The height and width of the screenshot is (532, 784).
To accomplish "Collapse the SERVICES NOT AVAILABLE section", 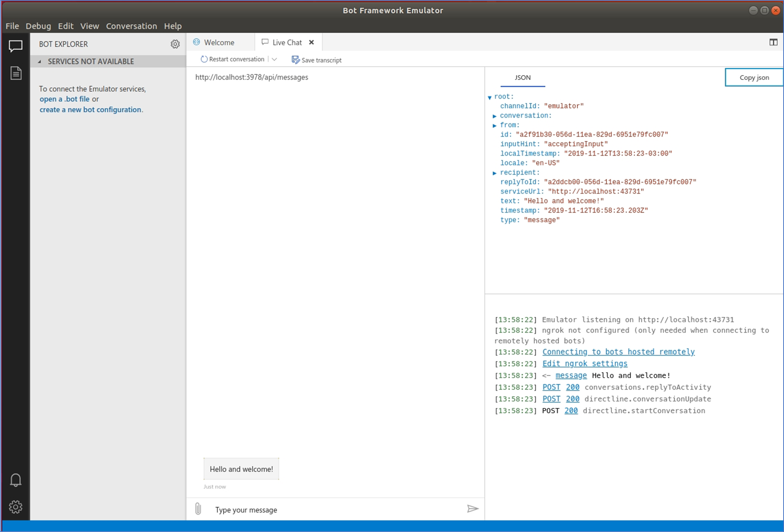I will point(40,61).
